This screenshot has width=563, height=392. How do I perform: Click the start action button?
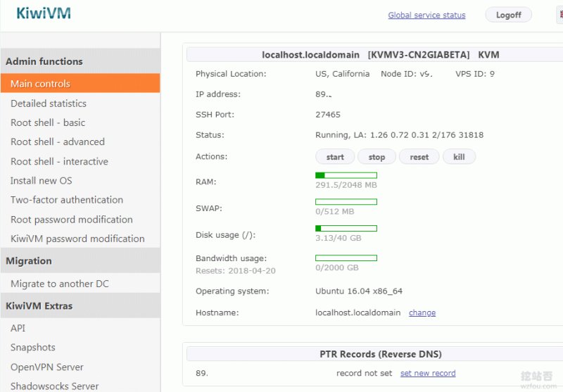point(335,157)
